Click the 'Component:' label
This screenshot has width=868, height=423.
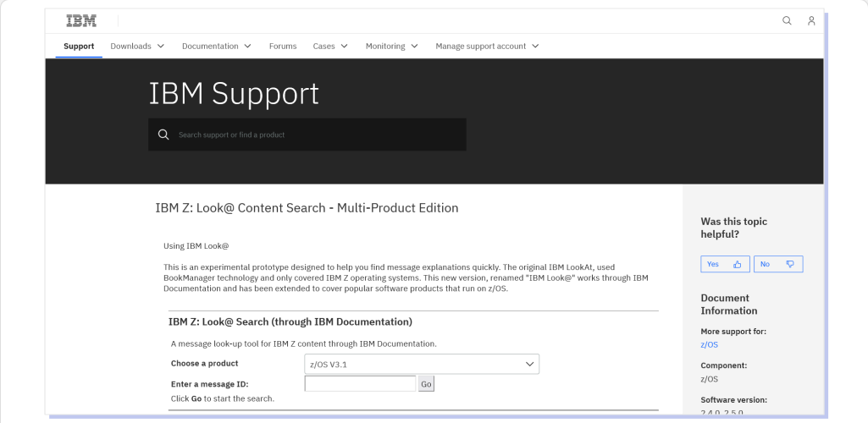tap(723, 365)
